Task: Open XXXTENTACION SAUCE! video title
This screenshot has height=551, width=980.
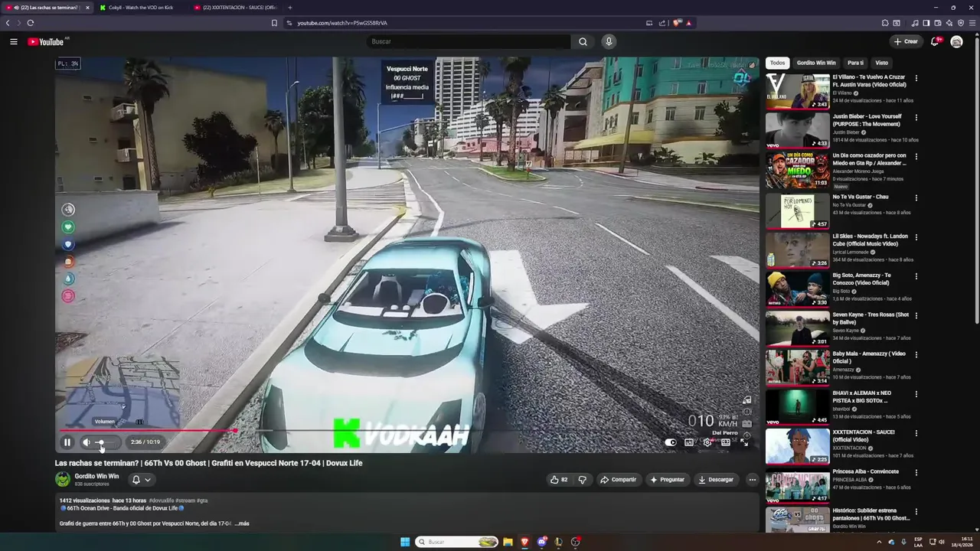Action: pyautogui.click(x=864, y=435)
